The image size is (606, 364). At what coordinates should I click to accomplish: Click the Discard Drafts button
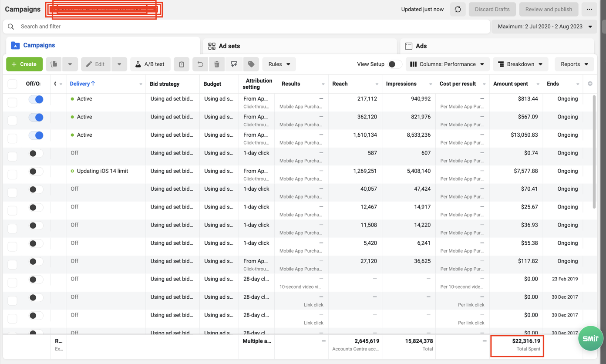(x=492, y=9)
